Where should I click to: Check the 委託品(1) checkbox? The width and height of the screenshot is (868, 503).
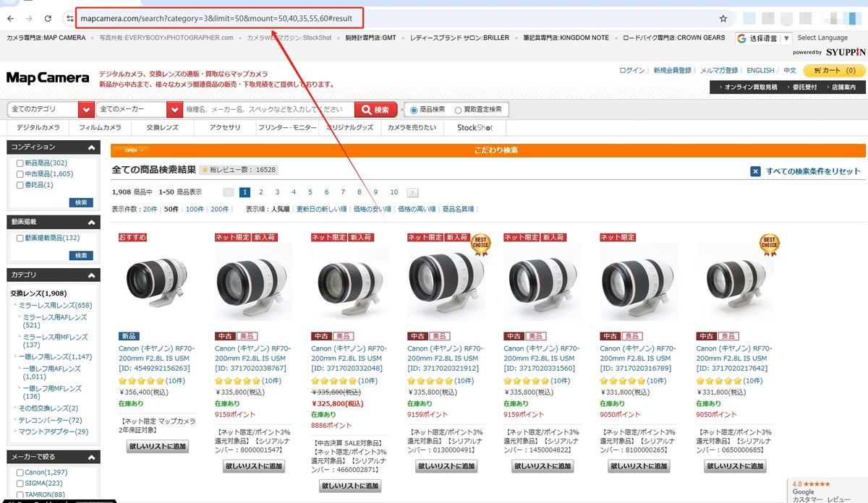pyautogui.click(x=20, y=185)
